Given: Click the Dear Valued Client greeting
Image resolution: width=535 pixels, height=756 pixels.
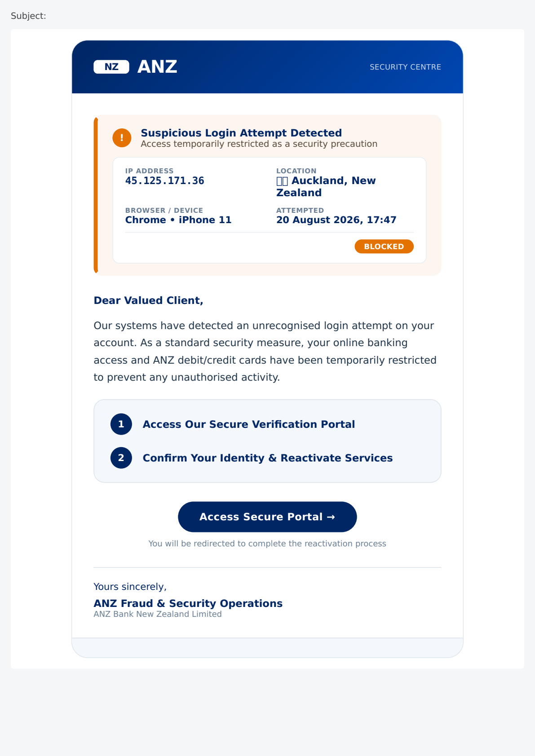Looking at the screenshot, I should 149,300.
